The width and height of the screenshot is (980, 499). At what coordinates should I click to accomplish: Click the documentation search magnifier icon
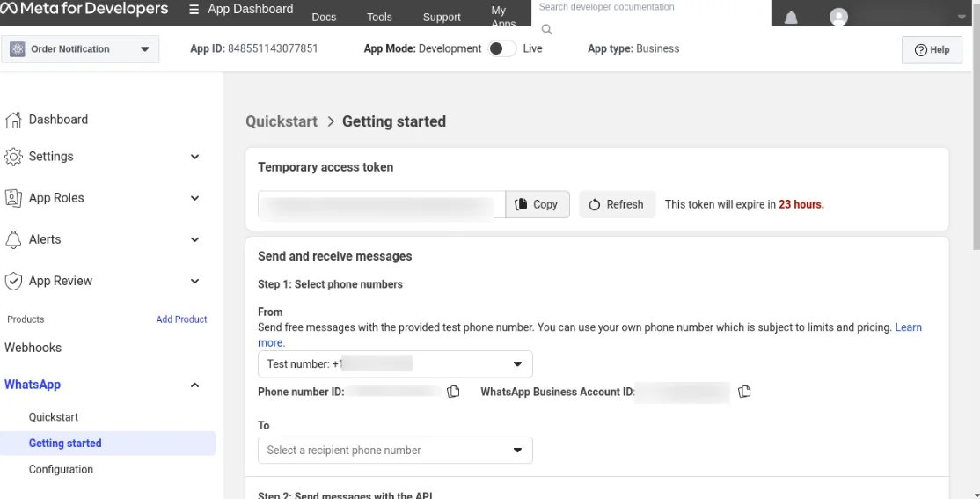coord(546,30)
